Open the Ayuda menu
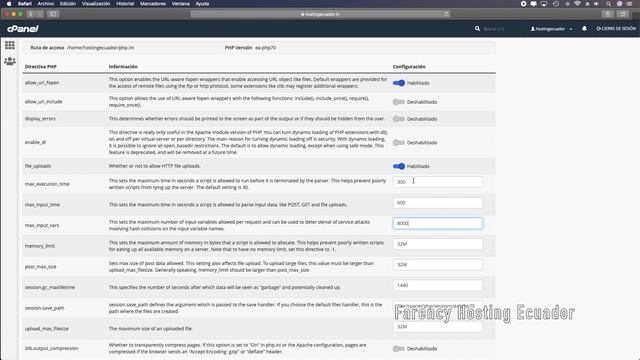 [202, 4]
